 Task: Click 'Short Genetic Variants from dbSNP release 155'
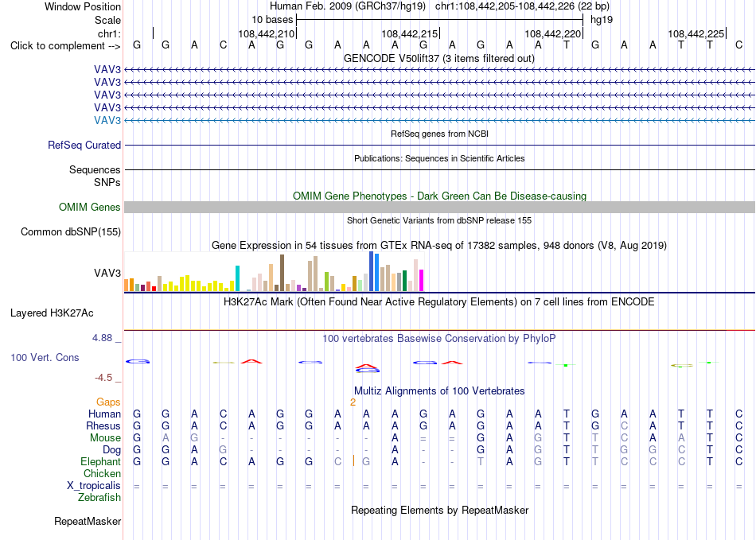tap(439, 220)
